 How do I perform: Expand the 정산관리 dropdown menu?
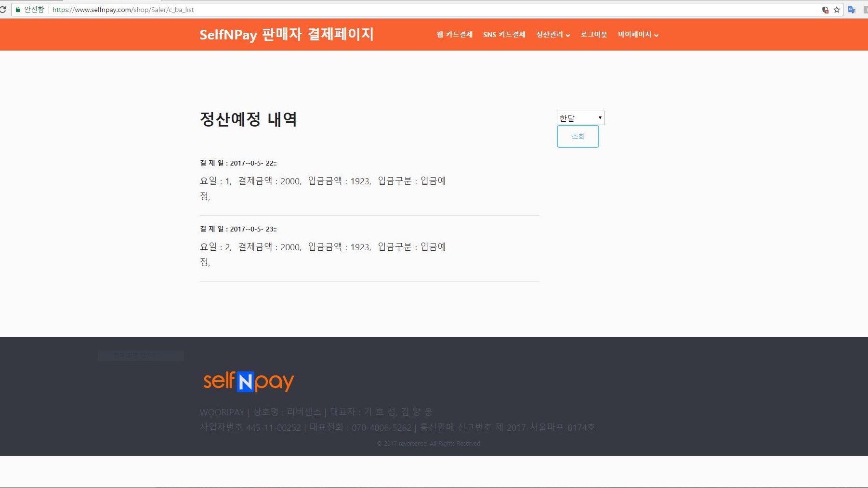pos(553,35)
